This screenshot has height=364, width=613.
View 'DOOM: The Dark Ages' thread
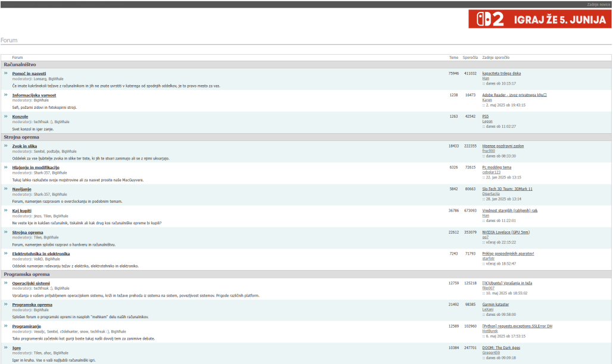(501, 347)
